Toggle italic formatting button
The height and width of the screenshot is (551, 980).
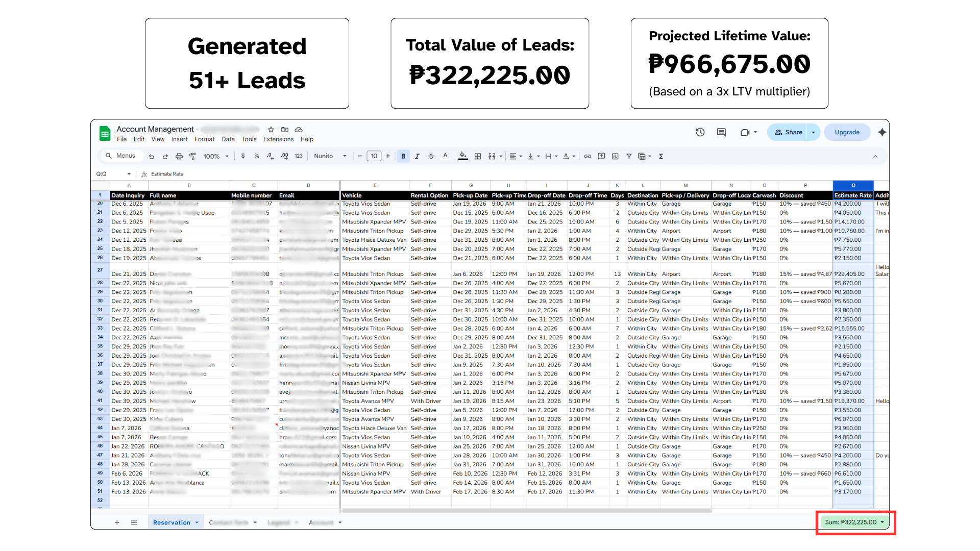point(417,156)
